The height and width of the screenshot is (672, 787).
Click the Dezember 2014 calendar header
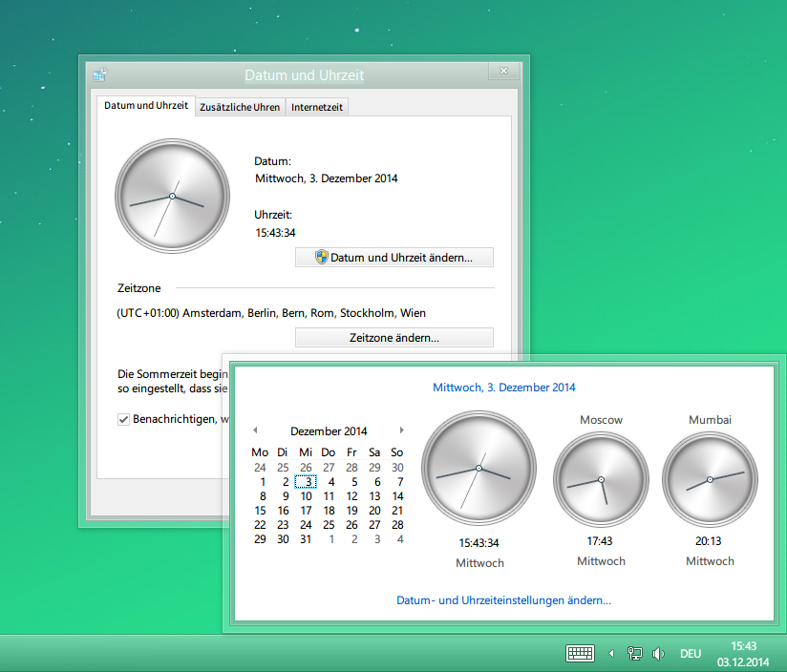pos(329,431)
